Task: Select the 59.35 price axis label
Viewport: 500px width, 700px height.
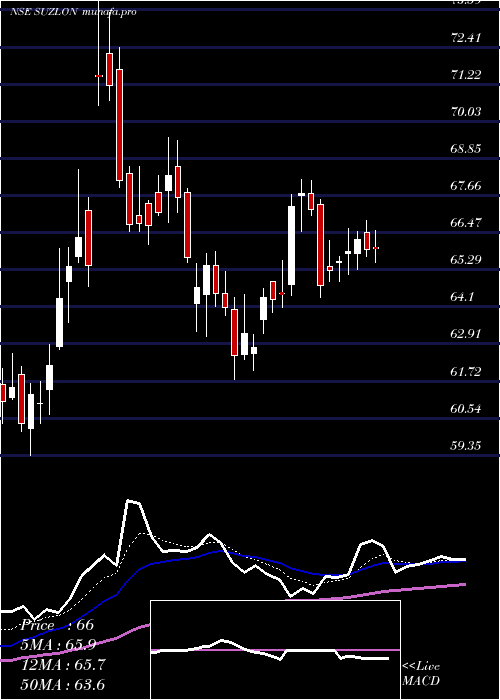Action: pos(466,445)
